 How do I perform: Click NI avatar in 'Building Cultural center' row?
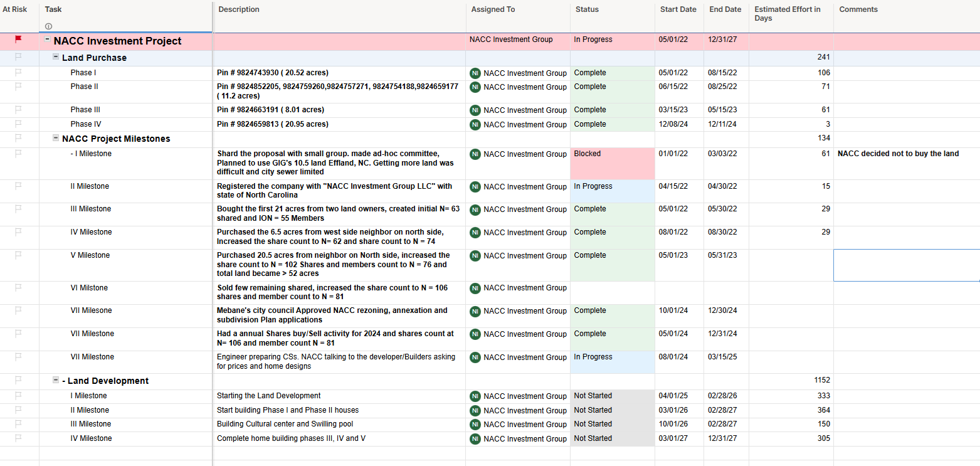click(x=475, y=425)
